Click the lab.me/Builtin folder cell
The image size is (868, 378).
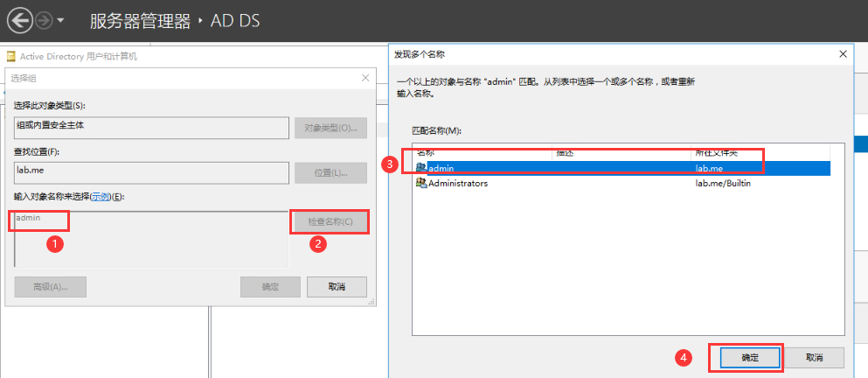723,183
